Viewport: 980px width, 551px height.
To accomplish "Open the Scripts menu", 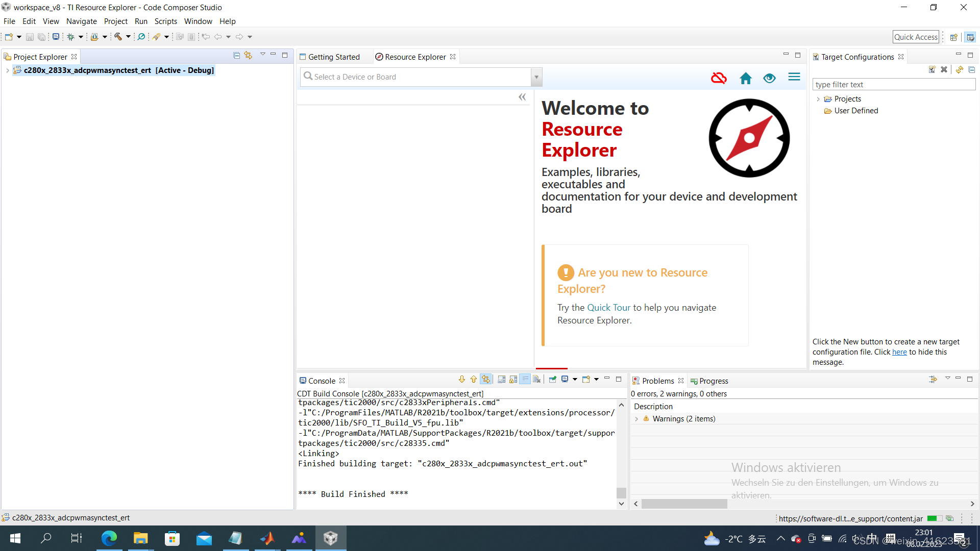I will tap(165, 21).
